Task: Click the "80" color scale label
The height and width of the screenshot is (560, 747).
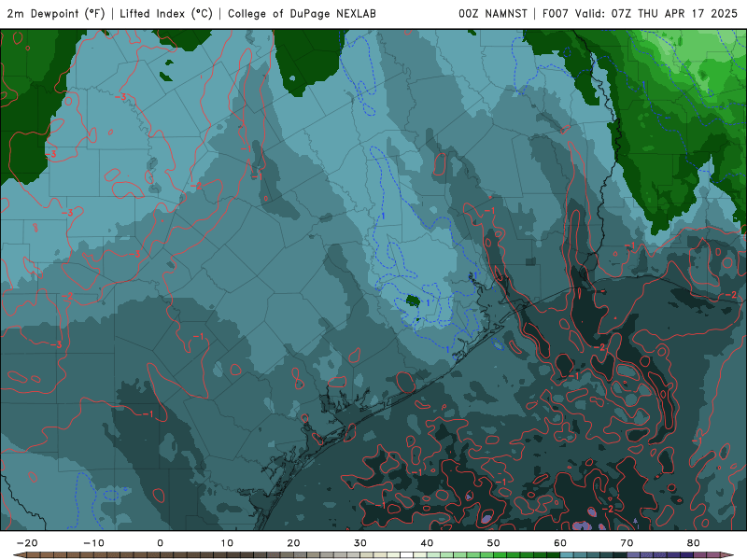Action: (694, 543)
